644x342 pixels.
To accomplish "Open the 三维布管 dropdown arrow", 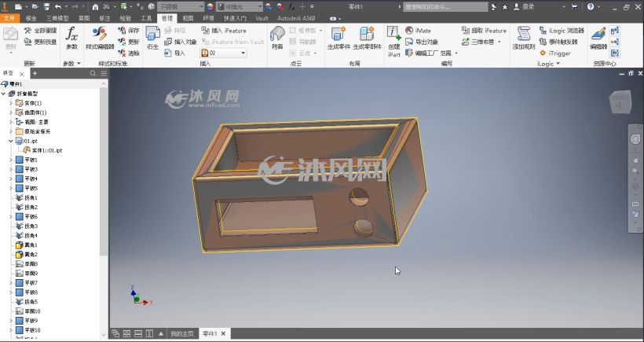I will (x=499, y=42).
